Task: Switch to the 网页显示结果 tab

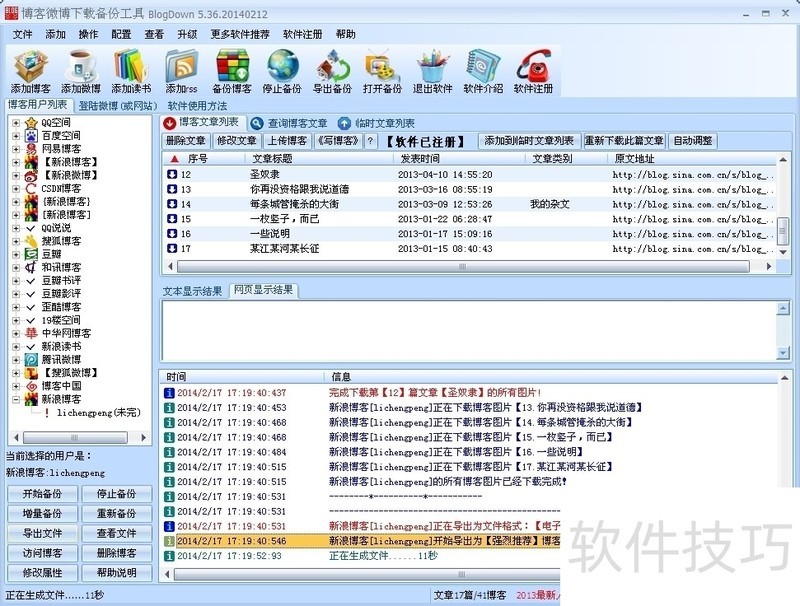Action: click(x=263, y=291)
